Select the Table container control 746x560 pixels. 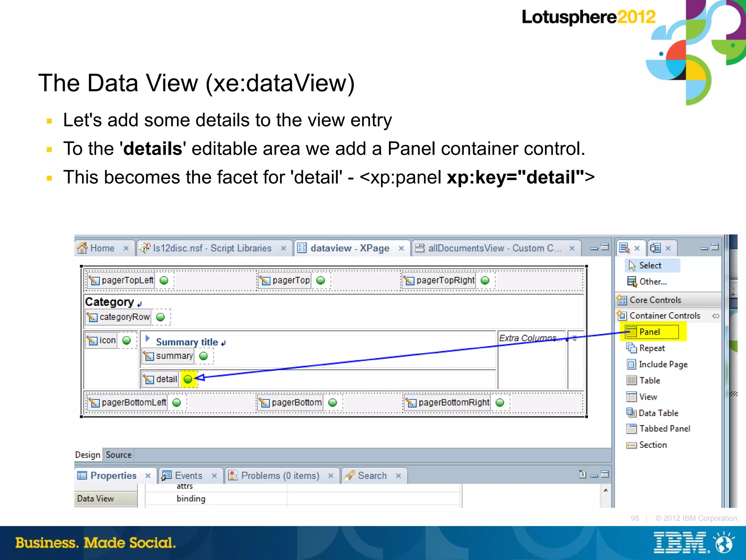(643, 380)
